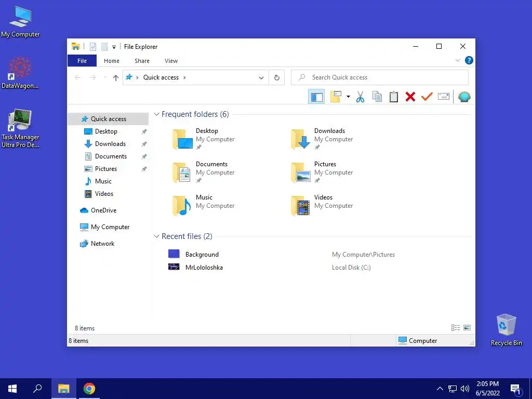This screenshot has height=399, width=532.
Task: Select My Computer desktop icon
Action: [x=20, y=22]
